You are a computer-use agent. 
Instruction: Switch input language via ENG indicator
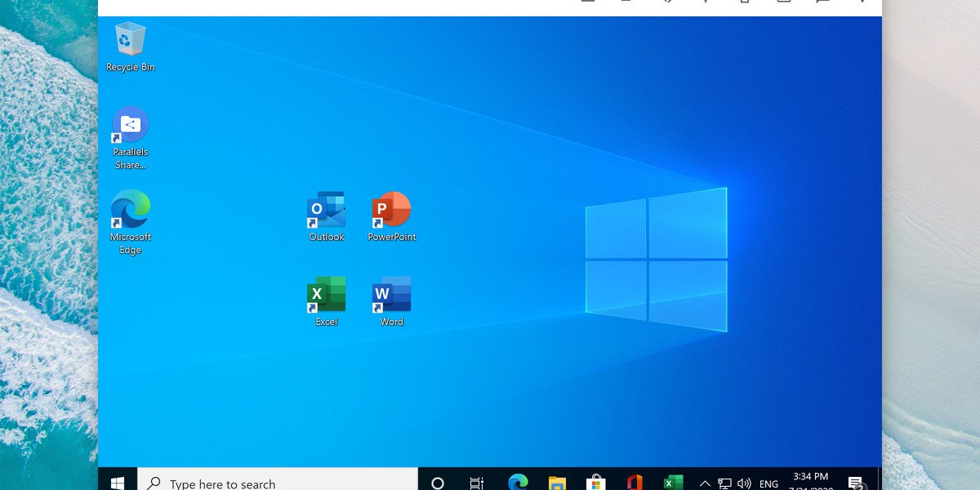[x=768, y=483]
